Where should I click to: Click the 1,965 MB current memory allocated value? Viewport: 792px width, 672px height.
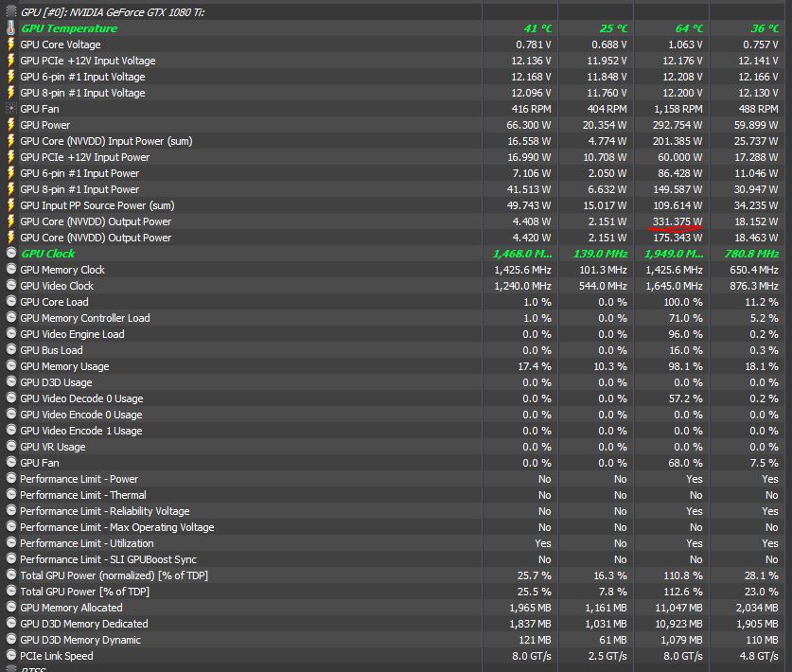[x=530, y=608]
